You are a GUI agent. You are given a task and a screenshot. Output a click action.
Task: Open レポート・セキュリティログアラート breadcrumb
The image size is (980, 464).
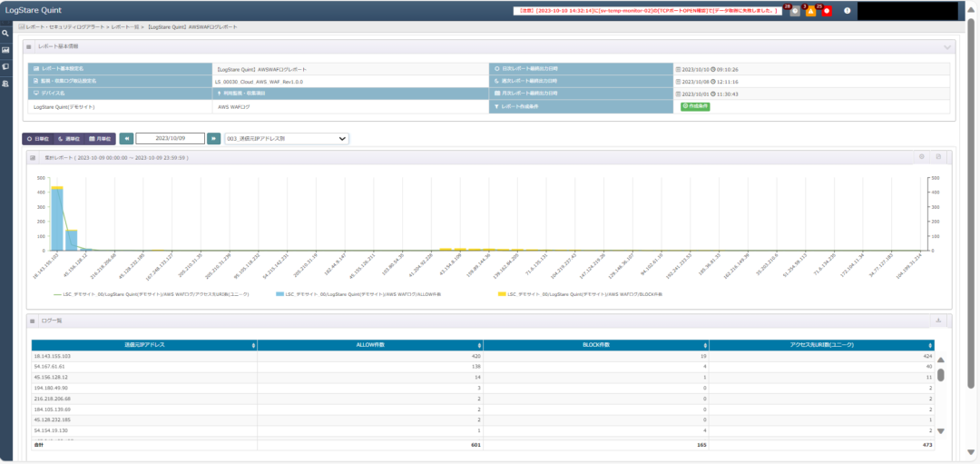coord(64,27)
